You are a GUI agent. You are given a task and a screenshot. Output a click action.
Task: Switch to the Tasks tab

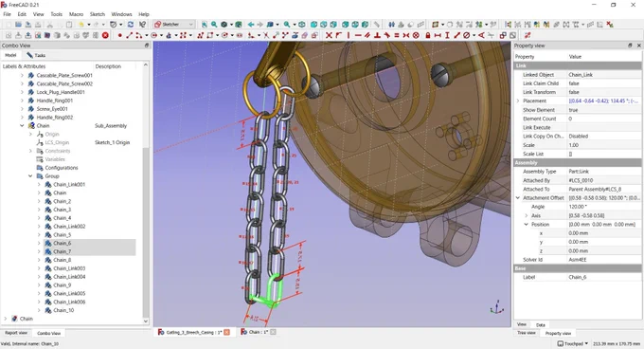pyautogui.click(x=36, y=55)
